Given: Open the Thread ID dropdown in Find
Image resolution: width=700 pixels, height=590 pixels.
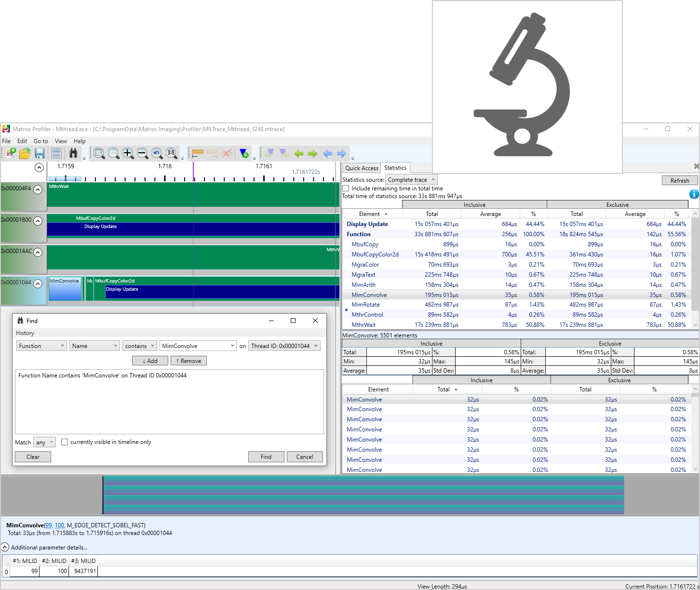Looking at the screenshot, I should click(x=284, y=346).
